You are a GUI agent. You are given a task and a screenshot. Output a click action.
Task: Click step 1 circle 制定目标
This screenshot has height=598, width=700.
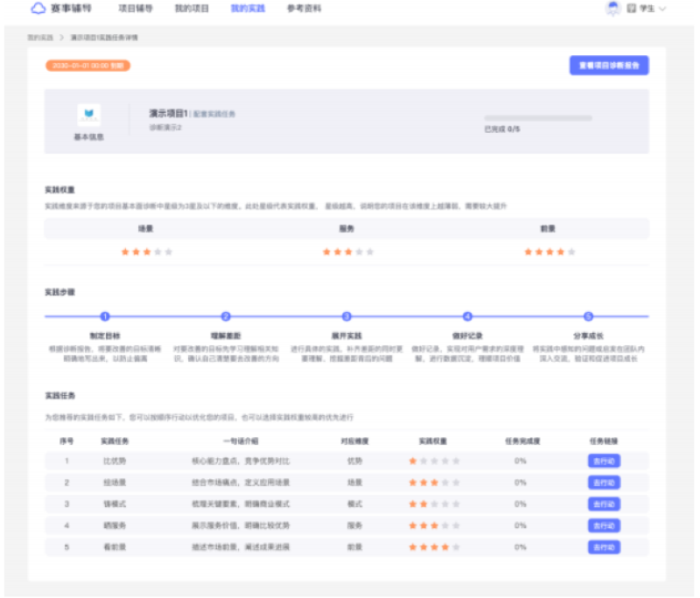point(105,316)
